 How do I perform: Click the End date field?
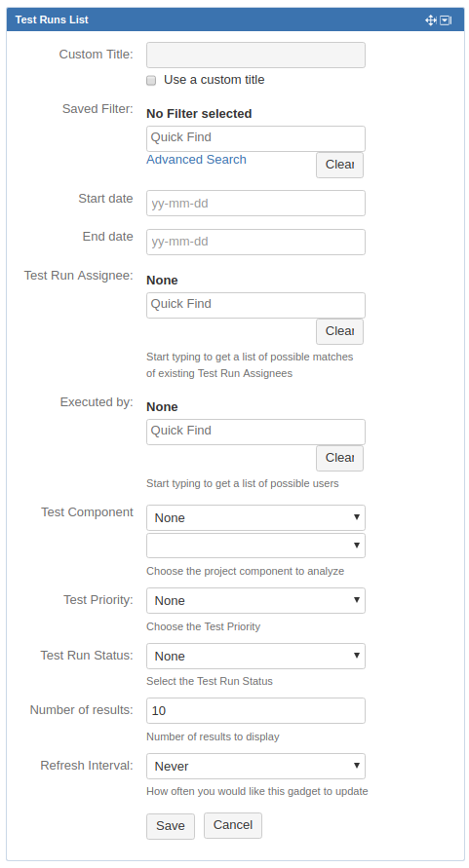pyautogui.click(x=255, y=242)
